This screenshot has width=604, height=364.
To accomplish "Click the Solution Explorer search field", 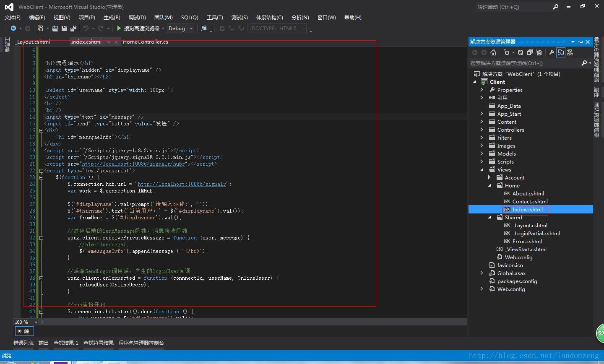I will pyautogui.click(x=523, y=63).
